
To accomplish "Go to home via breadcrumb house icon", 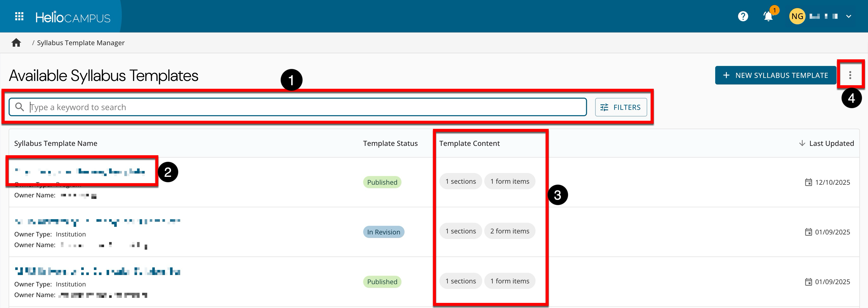I will (x=16, y=43).
